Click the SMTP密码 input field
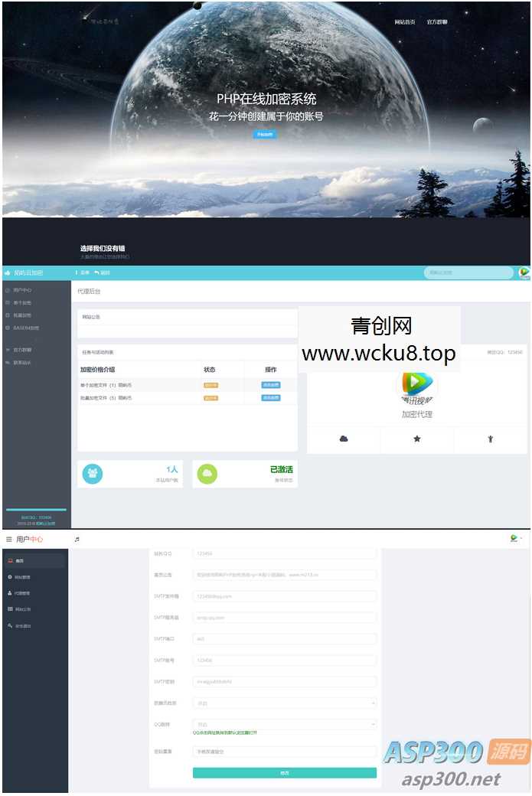The height and width of the screenshot is (796, 532). [285, 681]
